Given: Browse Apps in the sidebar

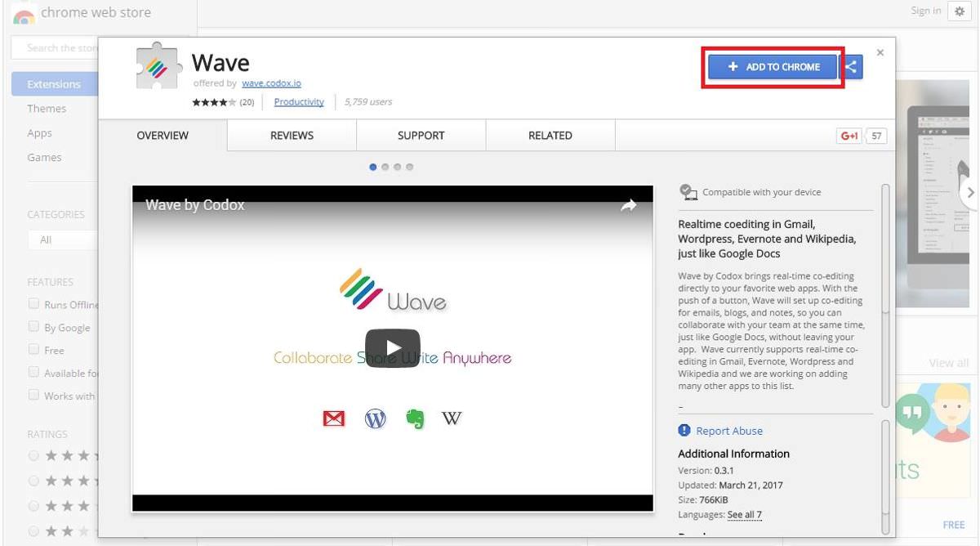Looking at the screenshot, I should click(x=39, y=133).
